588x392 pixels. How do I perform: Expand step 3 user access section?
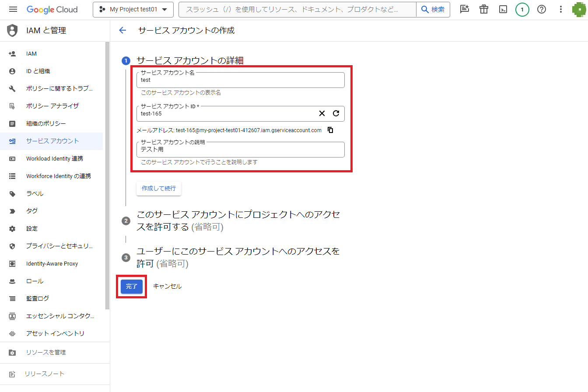[238, 257]
